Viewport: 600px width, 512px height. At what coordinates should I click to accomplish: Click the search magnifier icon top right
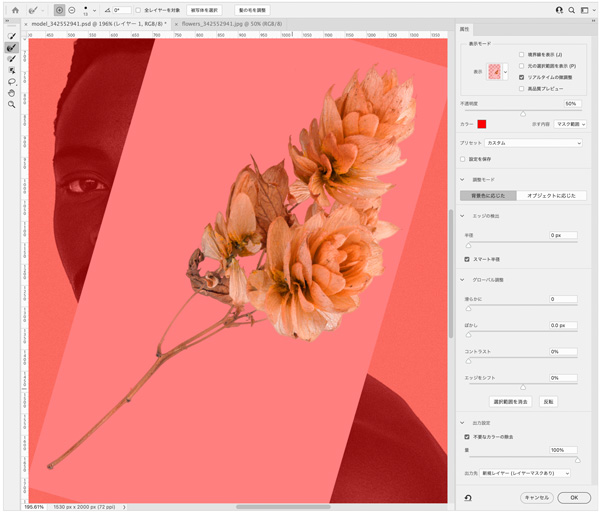coord(572,10)
